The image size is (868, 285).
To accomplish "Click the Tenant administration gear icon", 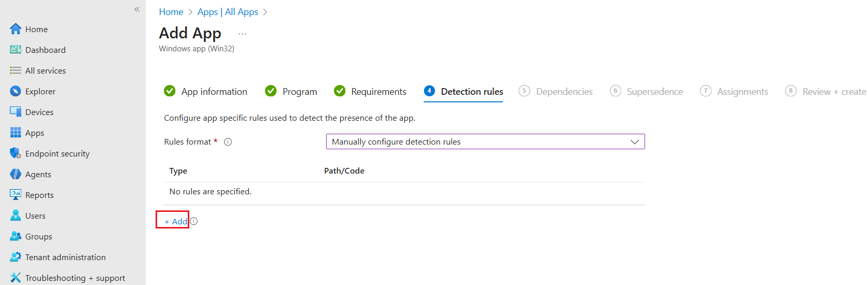I will 16,257.
